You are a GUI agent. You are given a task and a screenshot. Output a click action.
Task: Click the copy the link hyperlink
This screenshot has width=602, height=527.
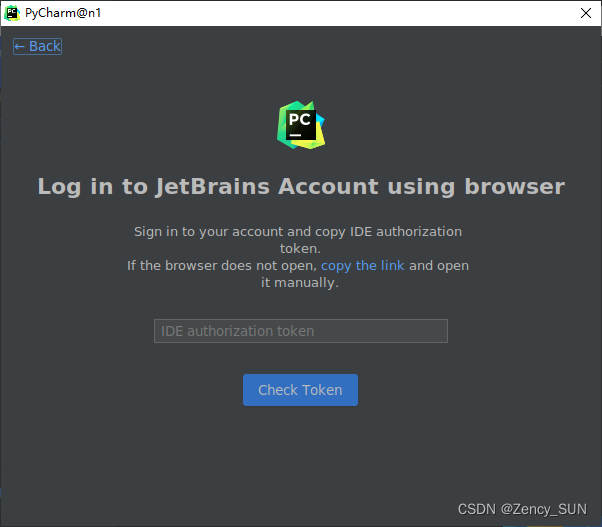pos(362,266)
